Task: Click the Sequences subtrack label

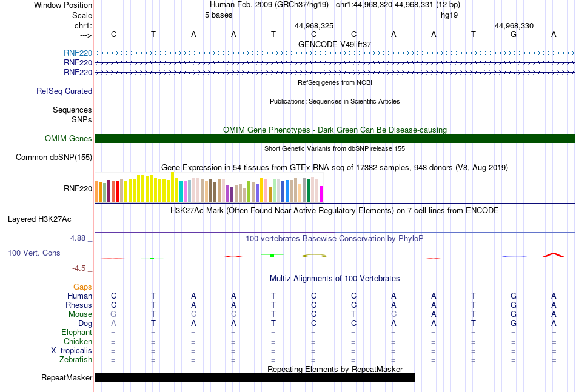Action: point(72,110)
